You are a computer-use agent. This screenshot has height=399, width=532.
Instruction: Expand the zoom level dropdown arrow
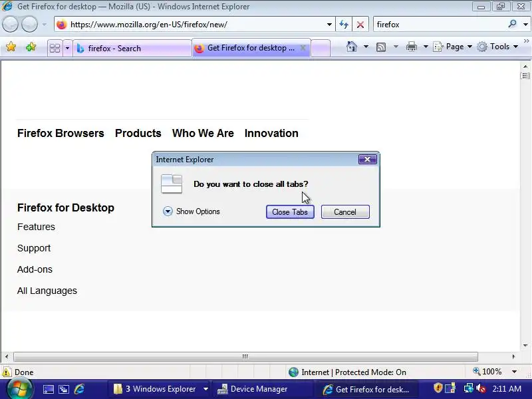point(514,372)
